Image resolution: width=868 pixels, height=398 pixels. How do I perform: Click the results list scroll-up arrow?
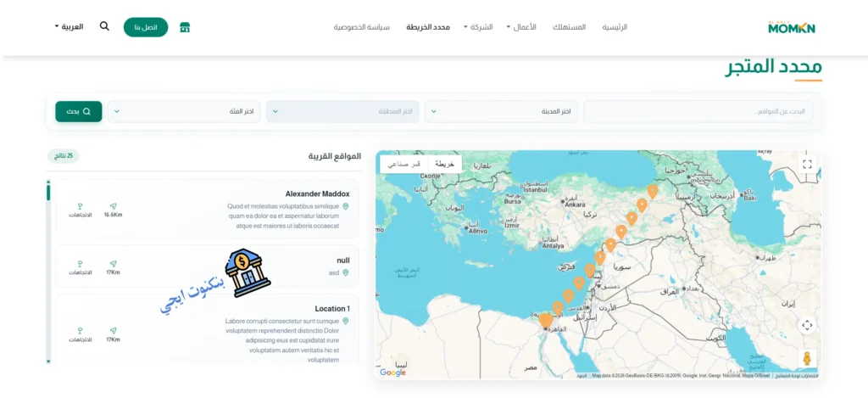(x=48, y=182)
